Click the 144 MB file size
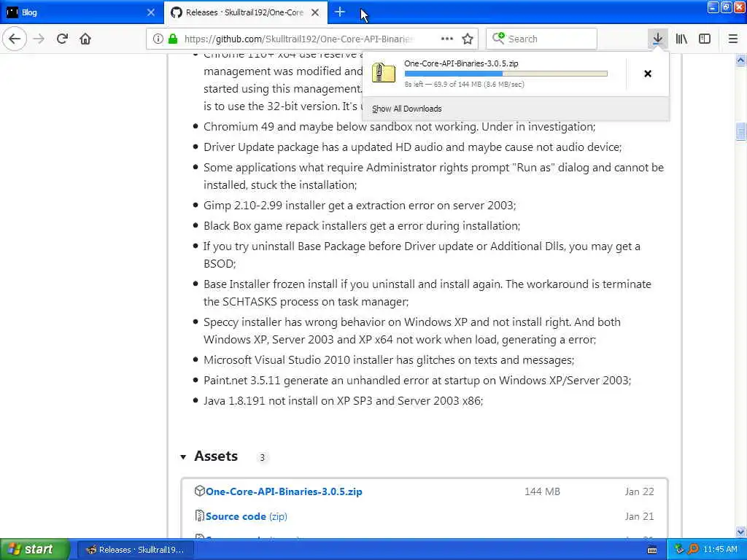Image resolution: width=747 pixels, height=560 pixels. pos(542,491)
